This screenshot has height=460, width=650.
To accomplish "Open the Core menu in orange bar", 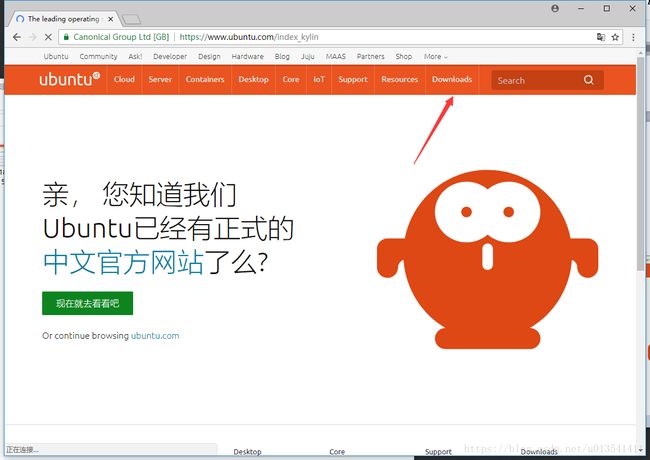I will point(291,79).
